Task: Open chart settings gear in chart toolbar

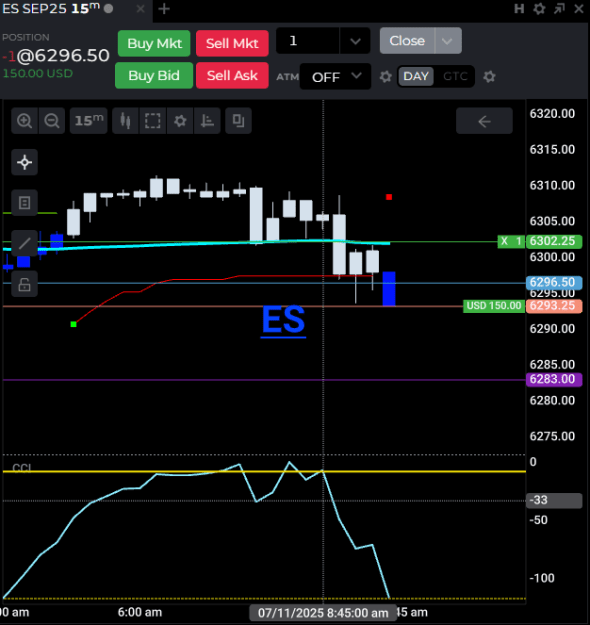Action: pyautogui.click(x=180, y=120)
